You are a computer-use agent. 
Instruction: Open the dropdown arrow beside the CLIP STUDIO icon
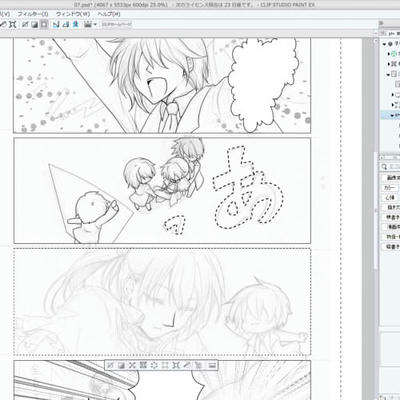(95, 24)
